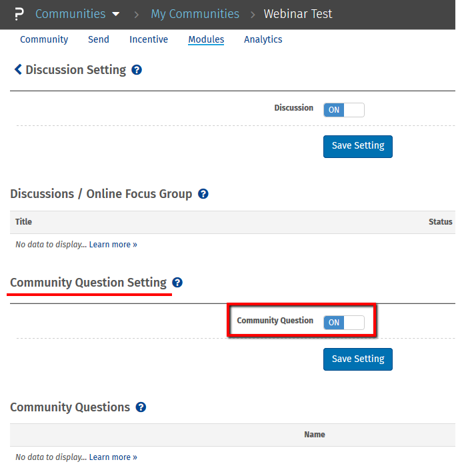Click the back arrow beside Discussion Setting
The image size is (456, 476).
tap(18, 70)
